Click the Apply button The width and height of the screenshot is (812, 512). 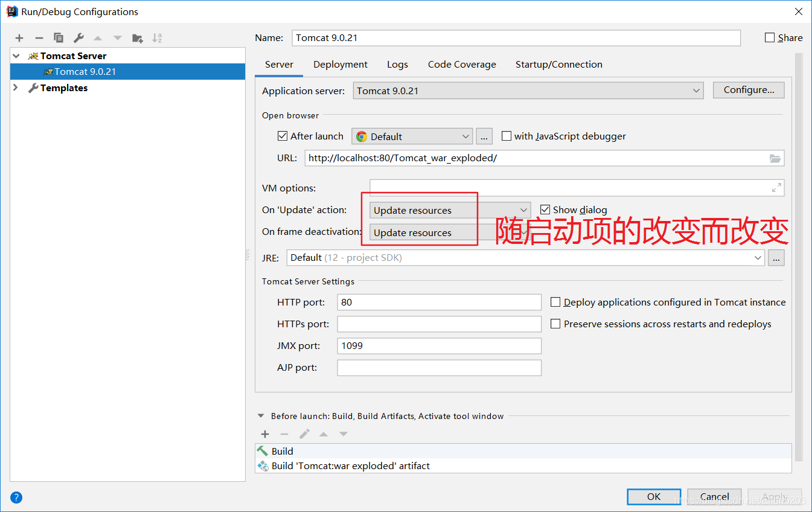pyautogui.click(x=775, y=496)
